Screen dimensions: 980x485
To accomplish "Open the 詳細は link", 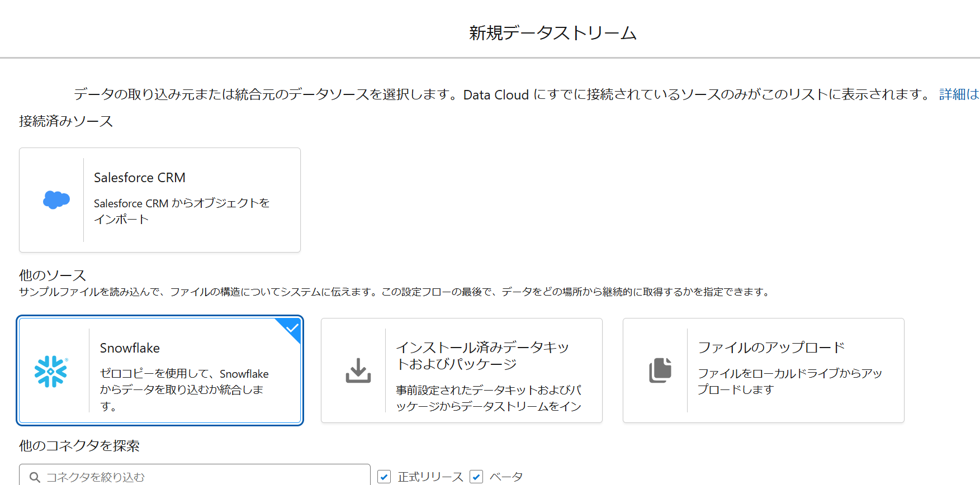I will tap(959, 94).
